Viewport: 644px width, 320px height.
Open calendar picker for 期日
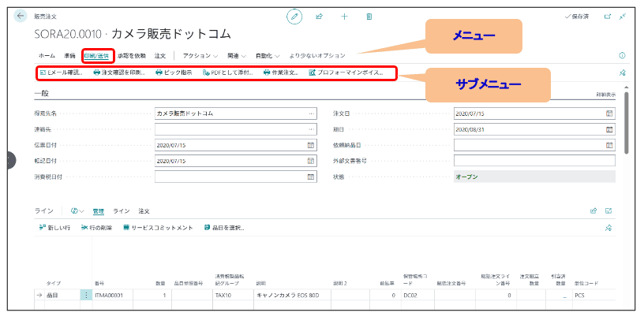[x=609, y=129]
